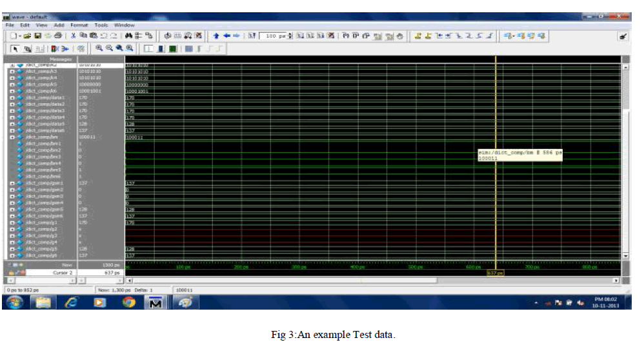644x358 pixels.
Task: Open Internet Explorer from the taskbar
Action: point(72,302)
